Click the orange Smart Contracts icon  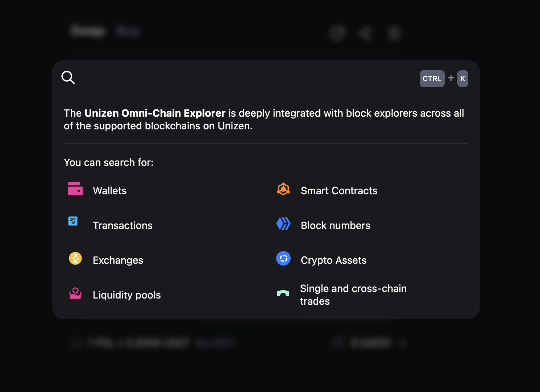tap(283, 189)
